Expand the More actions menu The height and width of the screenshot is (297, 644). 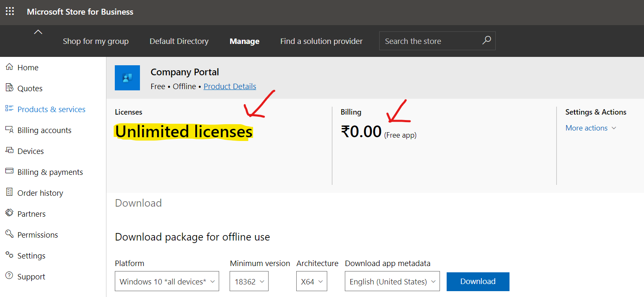pyautogui.click(x=591, y=128)
